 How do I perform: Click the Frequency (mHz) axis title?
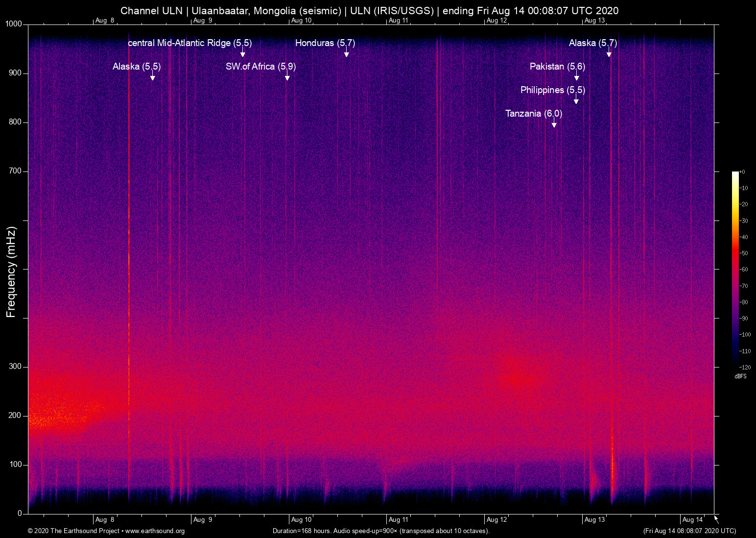(11, 271)
